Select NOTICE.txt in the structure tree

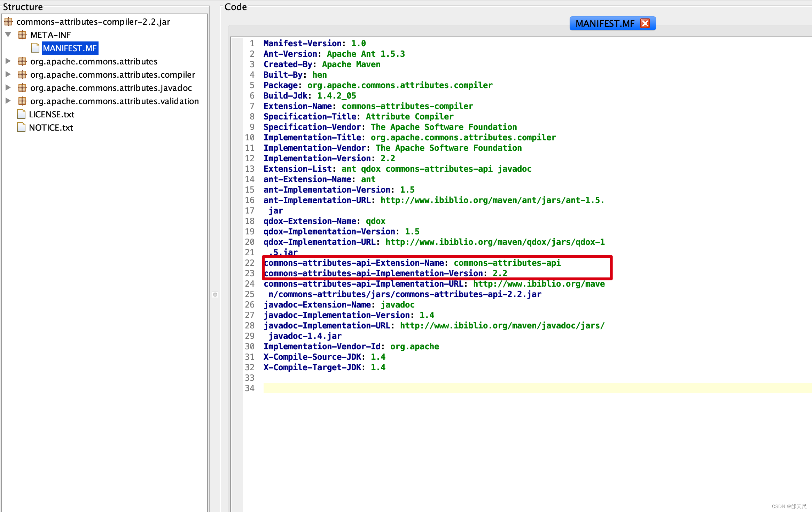(x=51, y=127)
